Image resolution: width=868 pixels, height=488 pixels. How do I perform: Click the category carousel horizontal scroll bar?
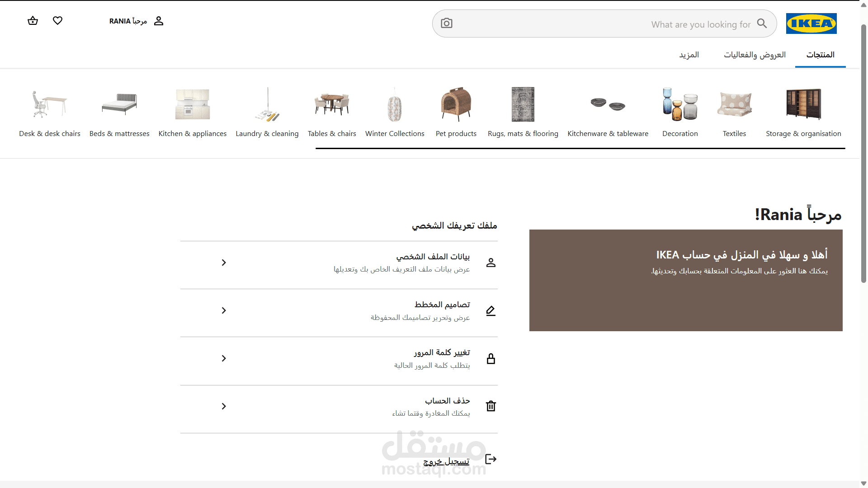580,148
